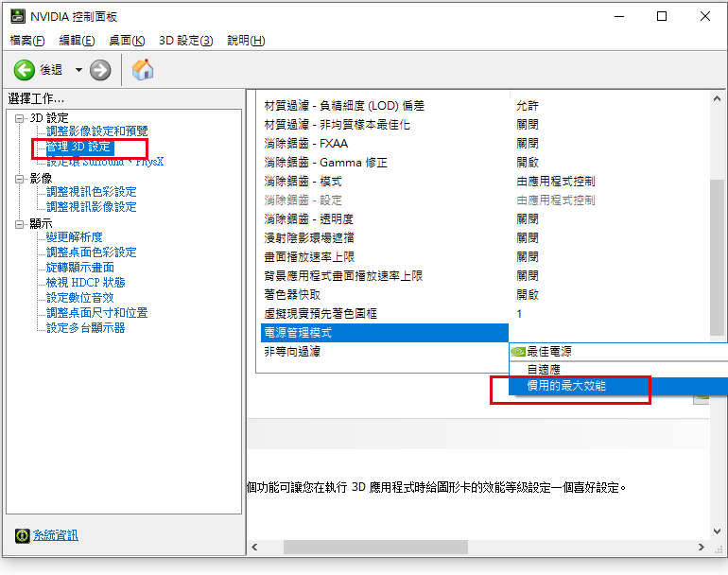728x575 pixels.
Task: Click 由應用程式控制 value for 消除鋸齒 - 模式
Action: 556,182
